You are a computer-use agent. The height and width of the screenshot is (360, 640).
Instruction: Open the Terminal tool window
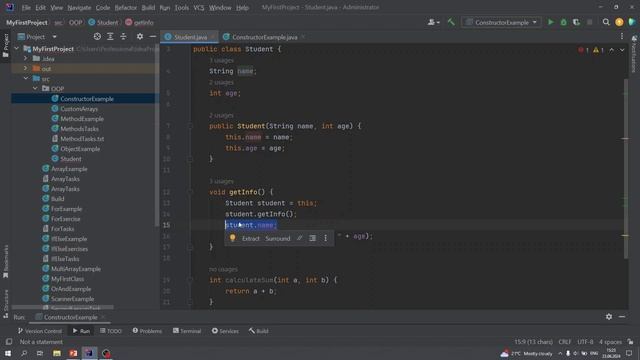(187, 331)
